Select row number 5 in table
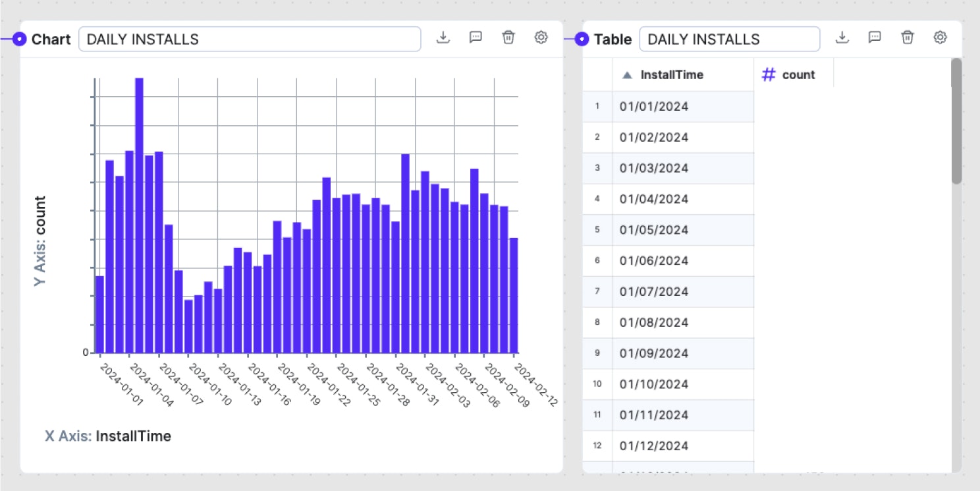The width and height of the screenshot is (980, 491). (597, 230)
